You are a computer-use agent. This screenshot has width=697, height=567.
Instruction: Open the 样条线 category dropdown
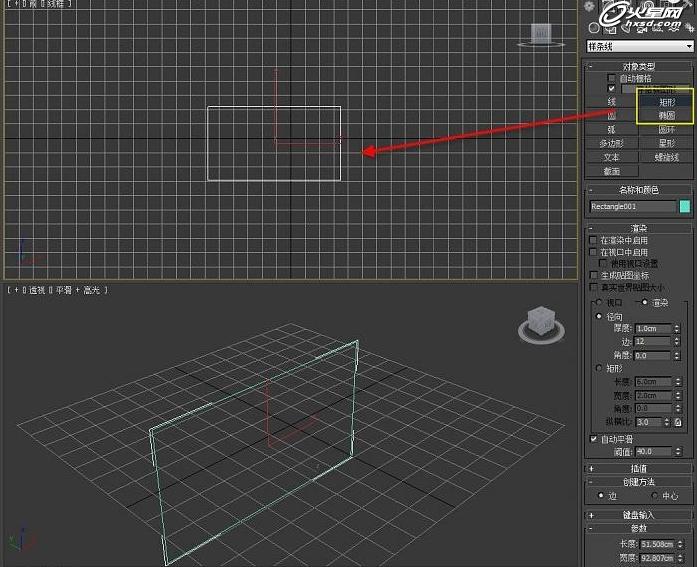(x=640, y=46)
